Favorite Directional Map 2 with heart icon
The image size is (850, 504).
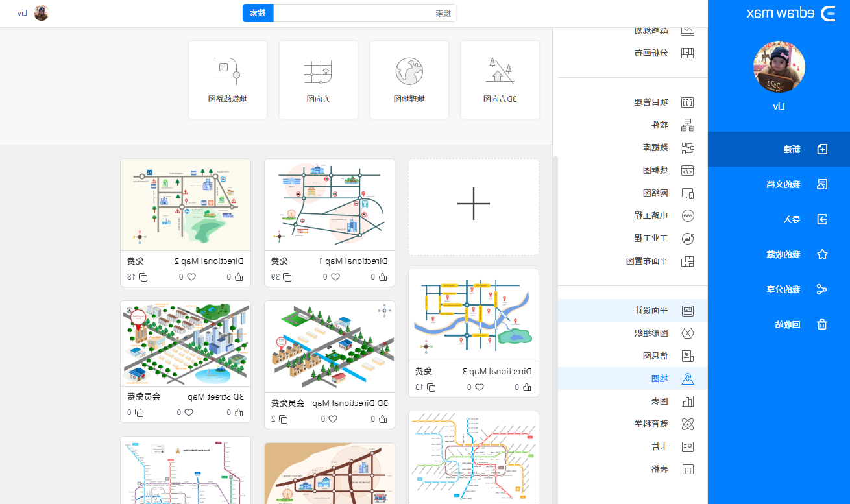(191, 277)
